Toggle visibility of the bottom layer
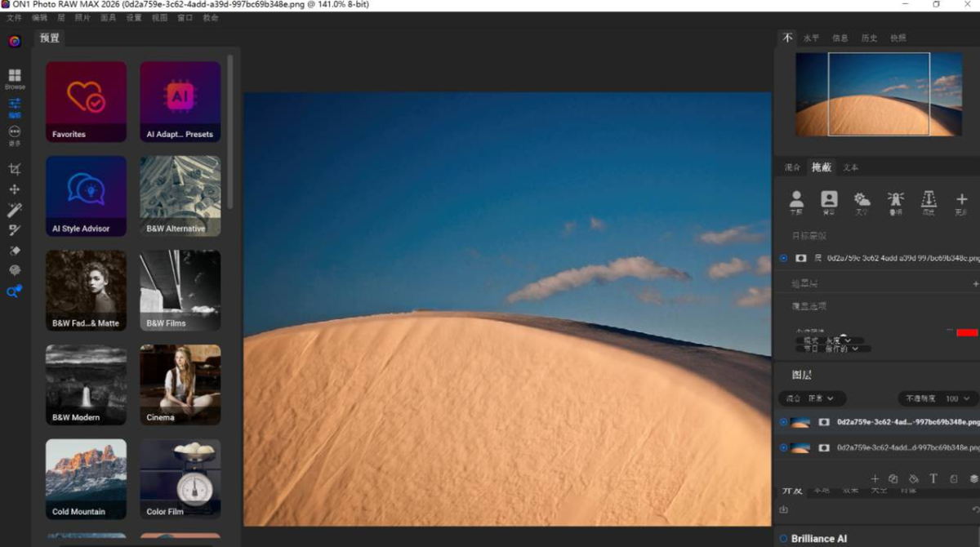This screenshot has height=547, width=980. tap(783, 447)
